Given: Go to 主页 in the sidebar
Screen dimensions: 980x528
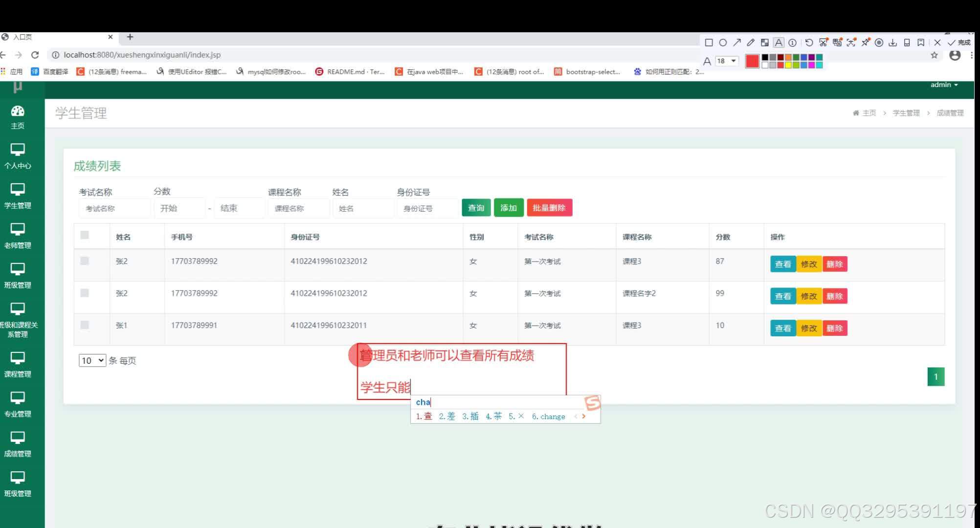Looking at the screenshot, I should (x=18, y=117).
